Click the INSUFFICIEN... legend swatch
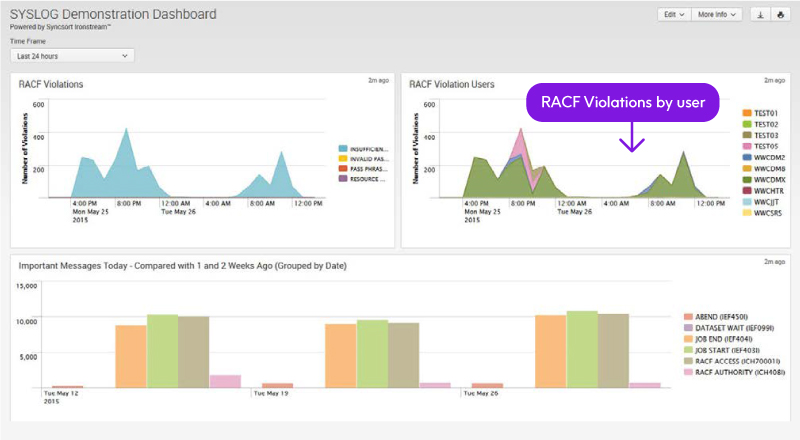The height and width of the screenshot is (440, 800). coord(343,149)
